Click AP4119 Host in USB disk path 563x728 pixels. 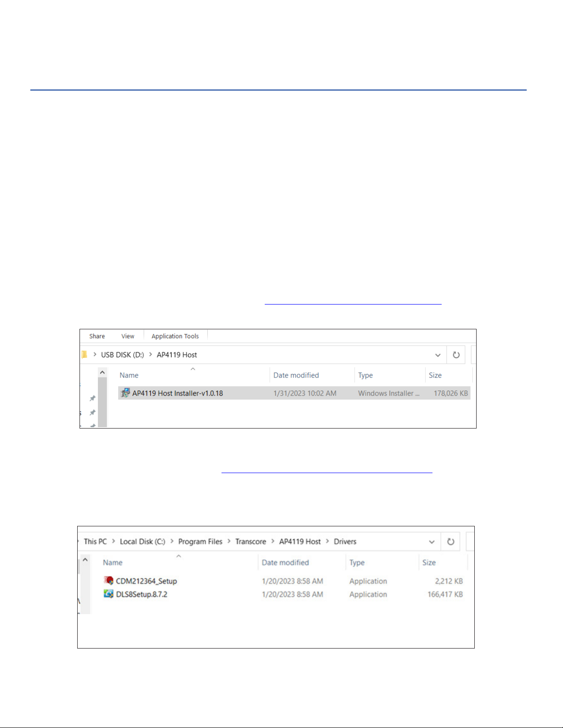coord(177,355)
